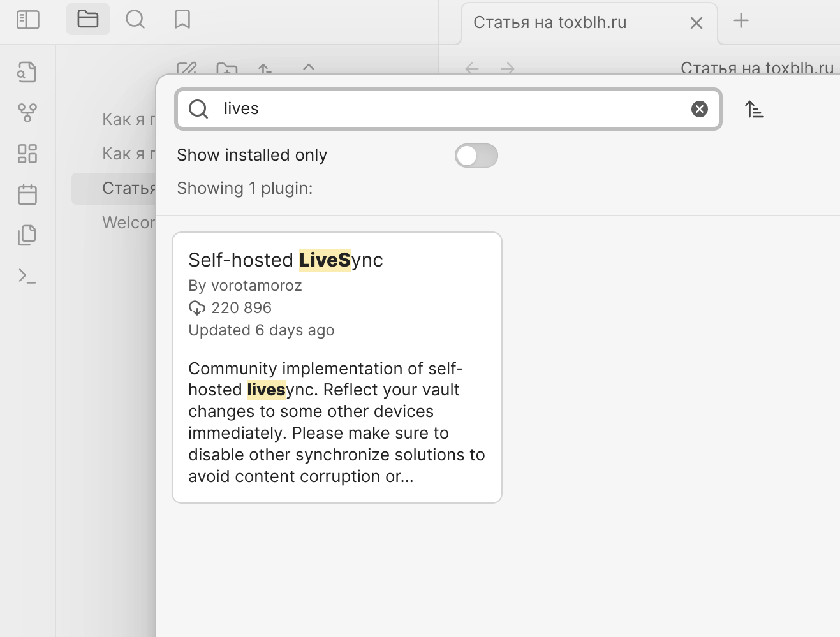Click download count 220 896

(230, 308)
